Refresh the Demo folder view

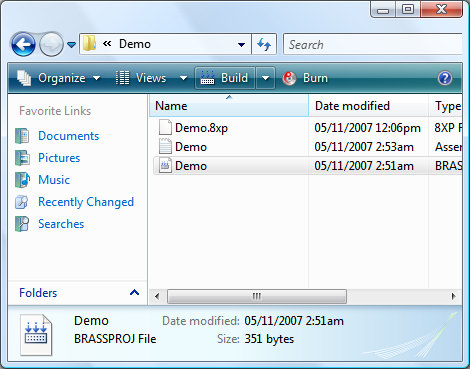[264, 44]
